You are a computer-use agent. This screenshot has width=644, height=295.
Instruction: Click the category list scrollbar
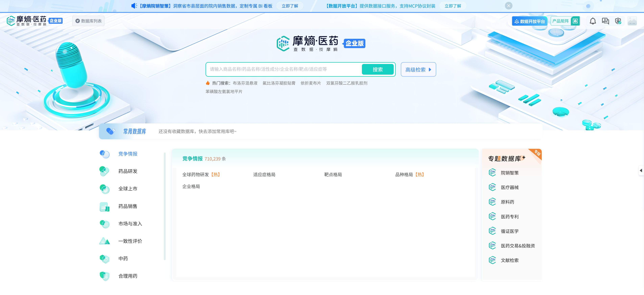pyautogui.click(x=164, y=207)
